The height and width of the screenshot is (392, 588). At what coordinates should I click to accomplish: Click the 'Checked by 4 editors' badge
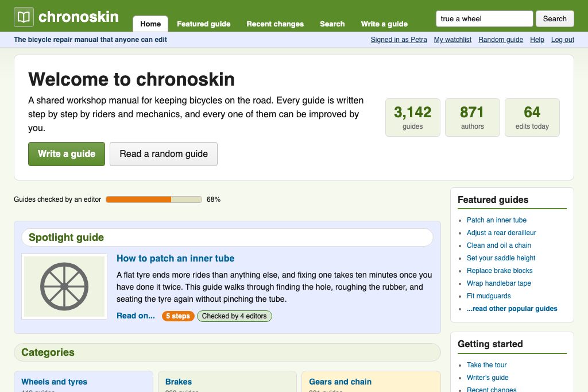coord(234,316)
